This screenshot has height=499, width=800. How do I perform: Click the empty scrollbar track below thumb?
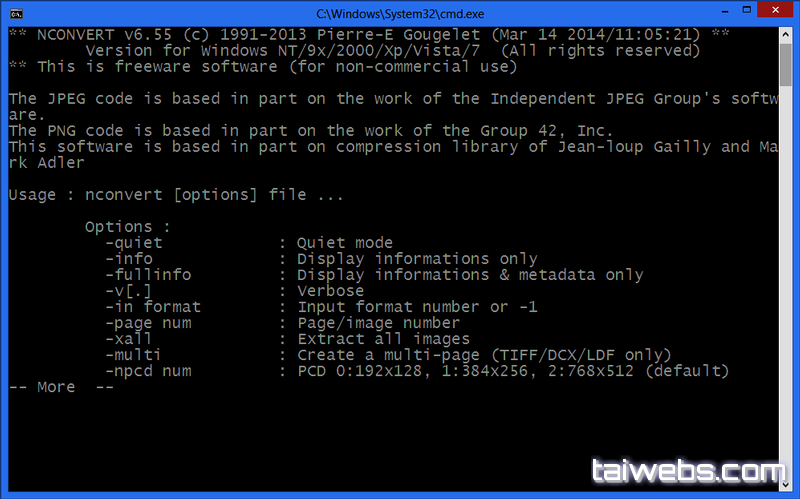coord(785,281)
